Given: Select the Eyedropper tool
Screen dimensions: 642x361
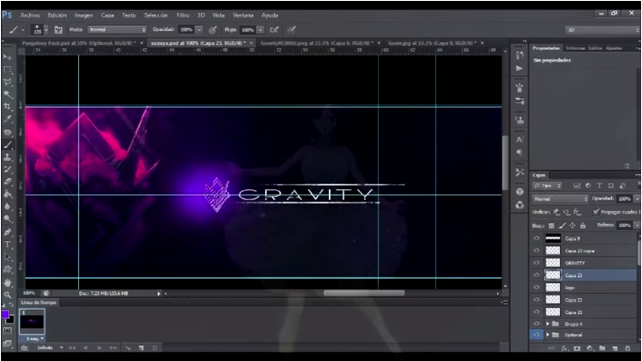Looking at the screenshot, I should [7, 119].
